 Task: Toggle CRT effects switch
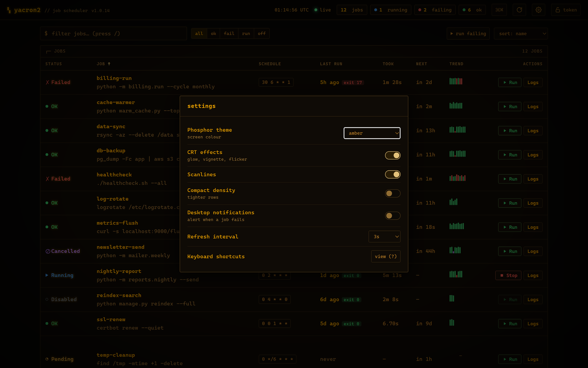click(393, 155)
